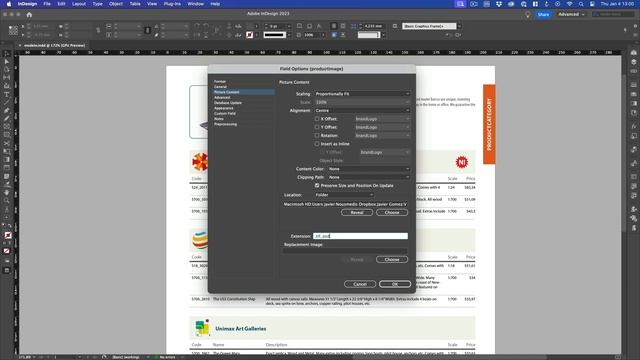640x360 pixels.
Task: Select the Gradient Swatch tool
Action: pos(7,160)
